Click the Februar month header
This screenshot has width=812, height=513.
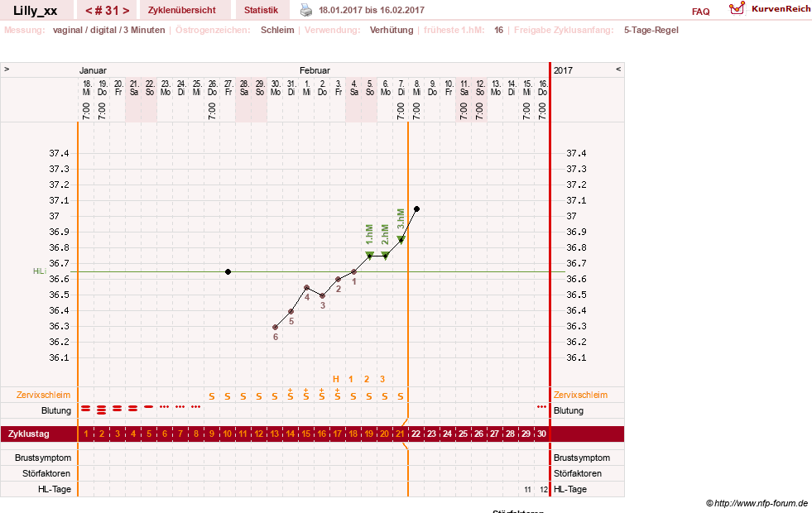315,70
